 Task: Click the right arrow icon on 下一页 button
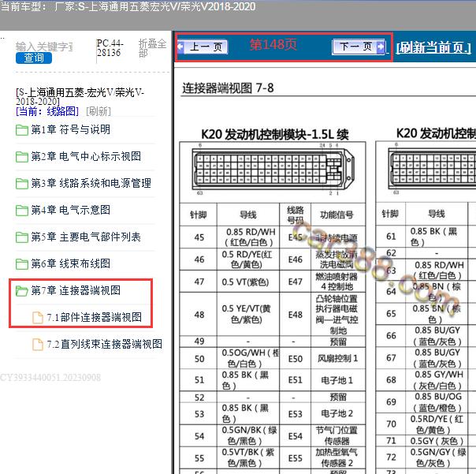pos(381,47)
